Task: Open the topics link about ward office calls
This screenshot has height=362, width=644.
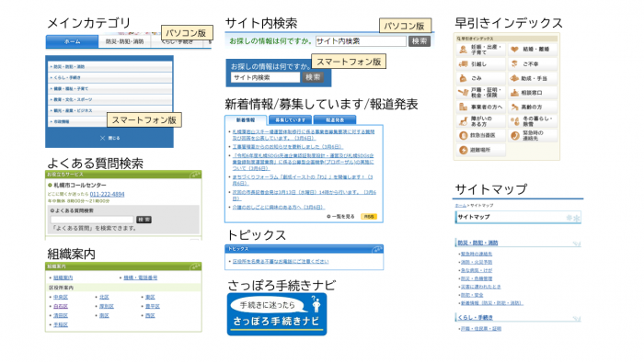Action: (x=281, y=261)
